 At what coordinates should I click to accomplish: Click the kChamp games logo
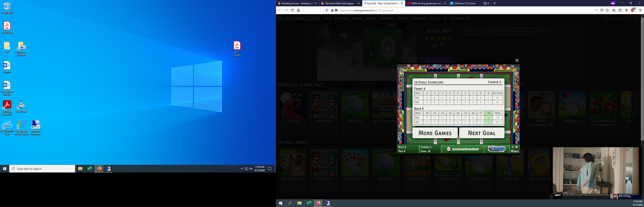(496, 149)
